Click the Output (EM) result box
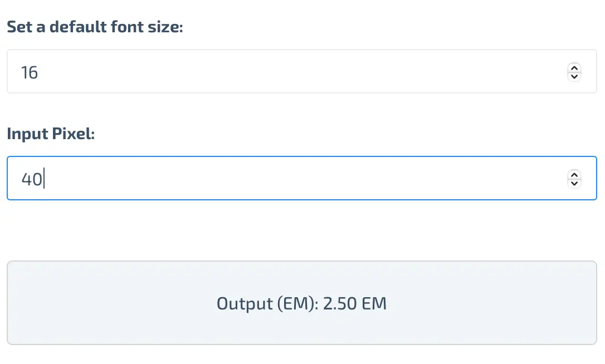Viewport: 605px width, 364px height. [x=302, y=303]
